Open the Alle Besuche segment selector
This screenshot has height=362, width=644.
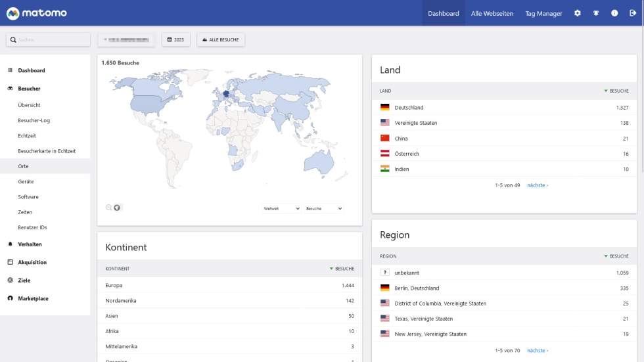tap(221, 40)
